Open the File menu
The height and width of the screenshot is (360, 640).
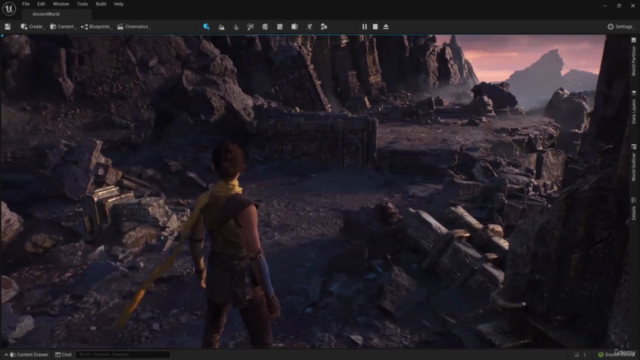(x=26, y=4)
